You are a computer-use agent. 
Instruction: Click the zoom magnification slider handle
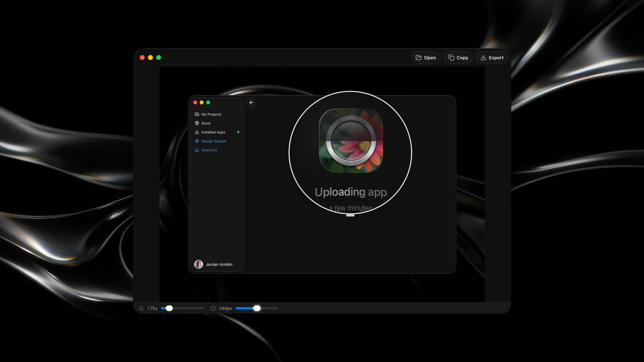pos(169,308)
